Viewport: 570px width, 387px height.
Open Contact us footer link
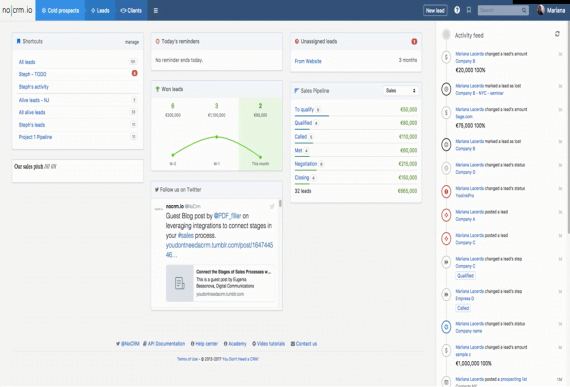coord(304,344)
